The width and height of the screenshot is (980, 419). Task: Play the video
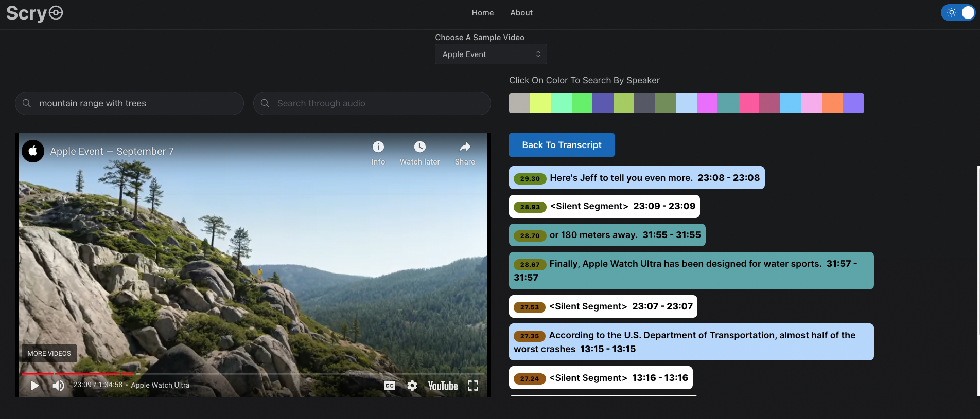(34, 385)
